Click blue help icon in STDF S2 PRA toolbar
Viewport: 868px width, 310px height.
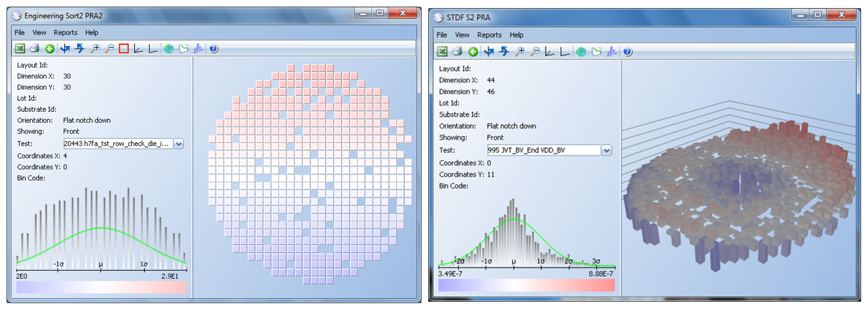coord(627,52)
